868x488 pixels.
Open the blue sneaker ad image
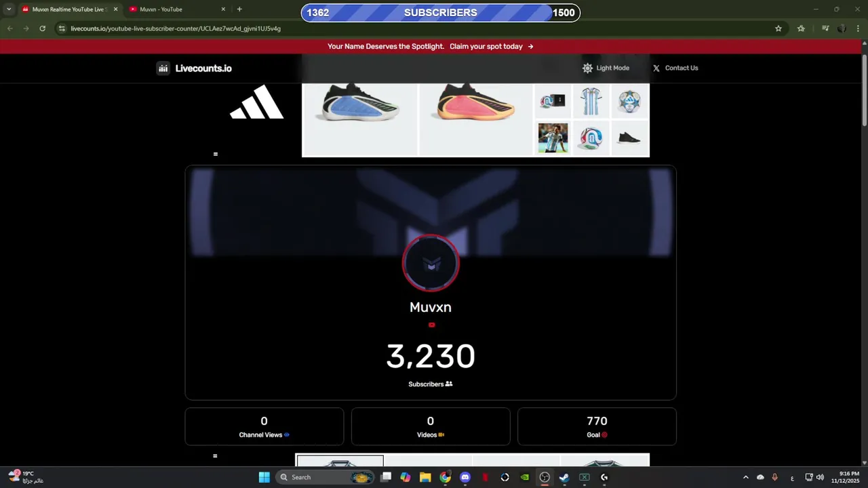[360, 120]
